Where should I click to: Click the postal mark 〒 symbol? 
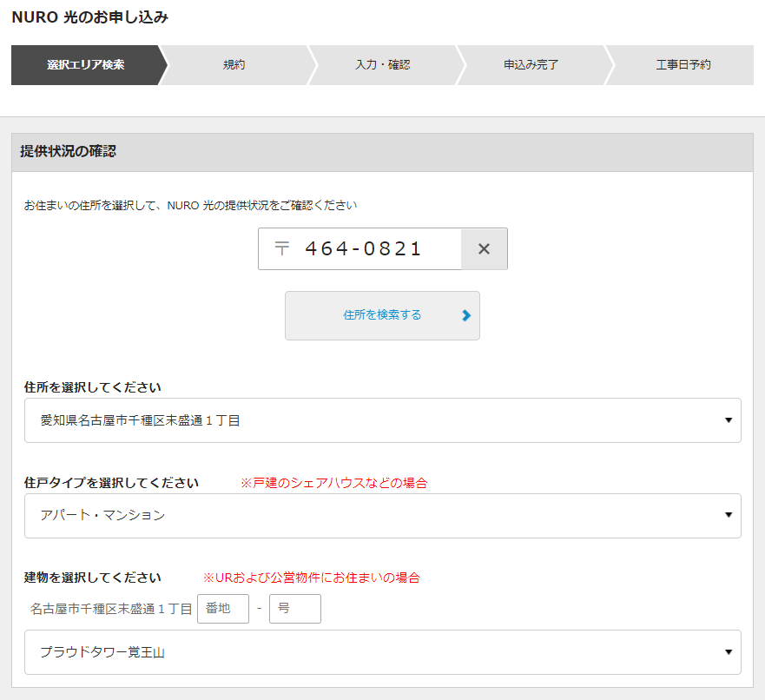point(282,248)
